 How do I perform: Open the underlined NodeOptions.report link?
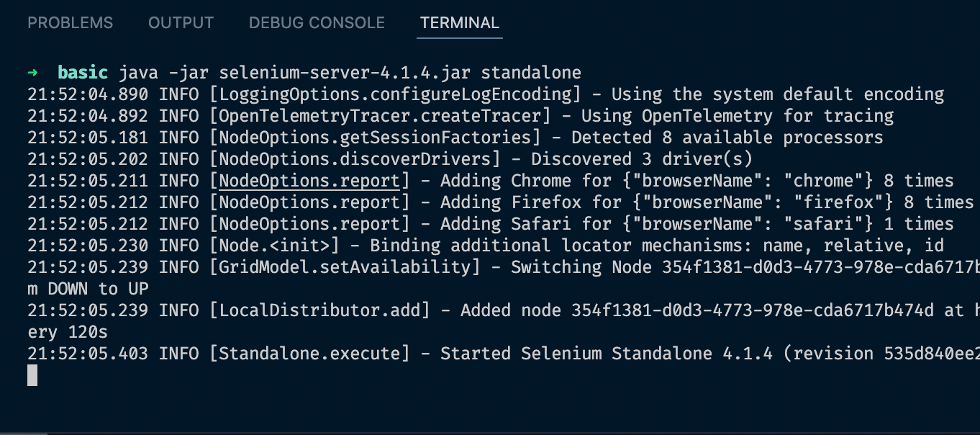(309, 181)
